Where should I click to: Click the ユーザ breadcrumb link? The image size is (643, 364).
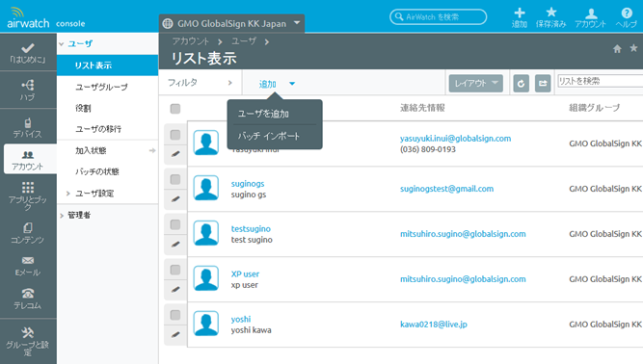(244, 41)
